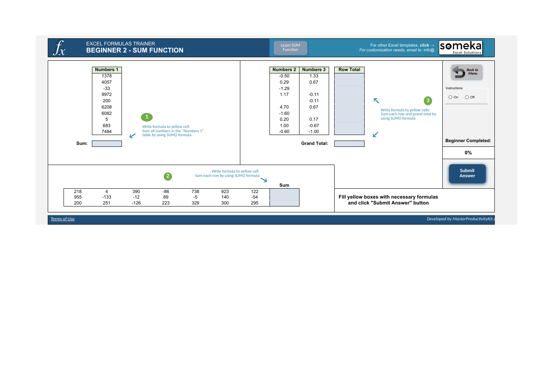Click the 0% completion value

point(468,153)
